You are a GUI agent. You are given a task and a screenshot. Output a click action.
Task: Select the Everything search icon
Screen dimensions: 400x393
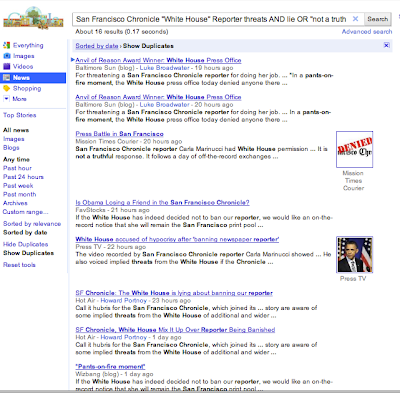[x=6, y=45]
